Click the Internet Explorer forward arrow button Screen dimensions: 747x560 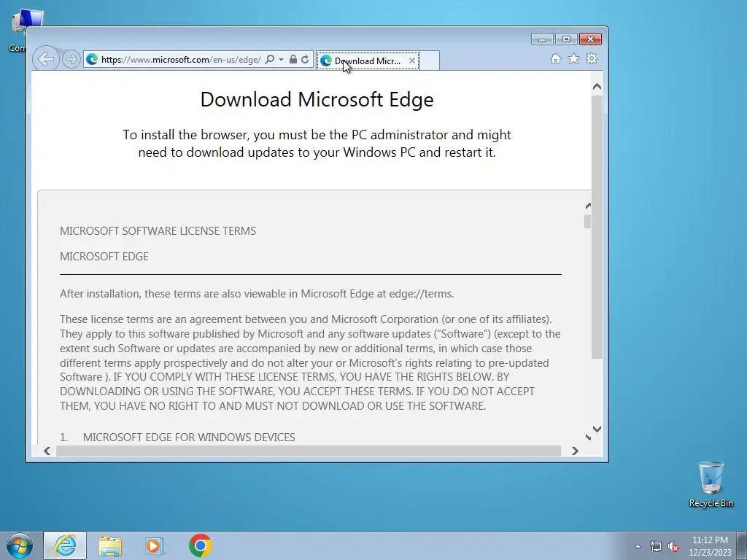point(71,59)
